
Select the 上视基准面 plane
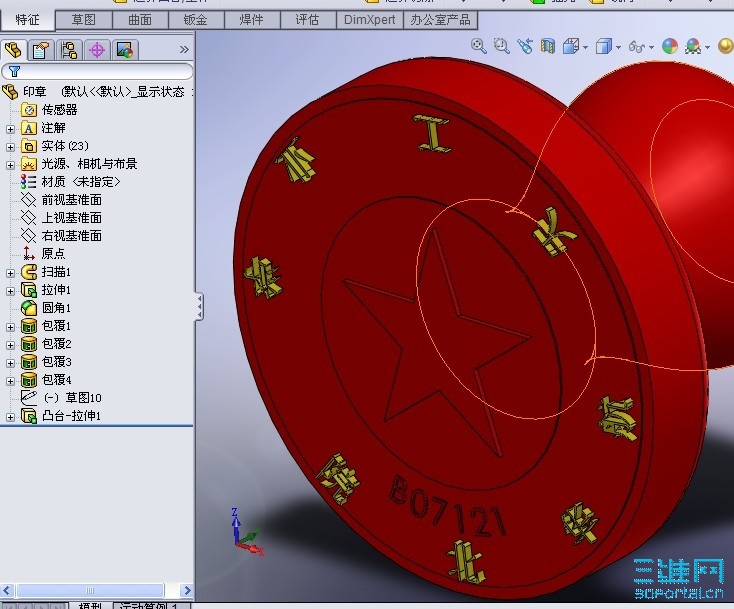(71, 218)
